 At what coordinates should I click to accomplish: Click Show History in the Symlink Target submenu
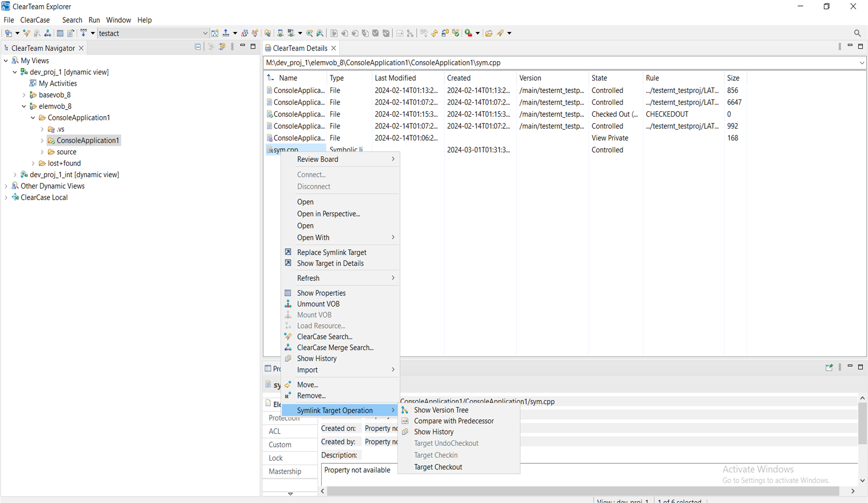(459, 432)
